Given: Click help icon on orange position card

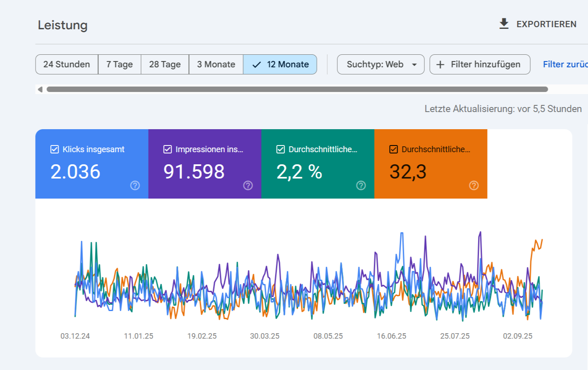Looking at the screenshot, I should coord(474,185).
